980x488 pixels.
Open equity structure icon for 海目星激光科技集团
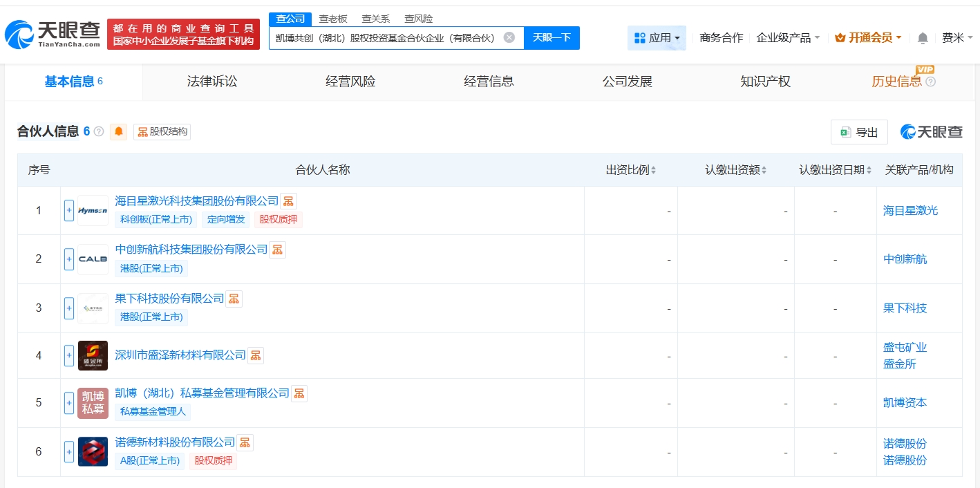click(x=288, y=201)
